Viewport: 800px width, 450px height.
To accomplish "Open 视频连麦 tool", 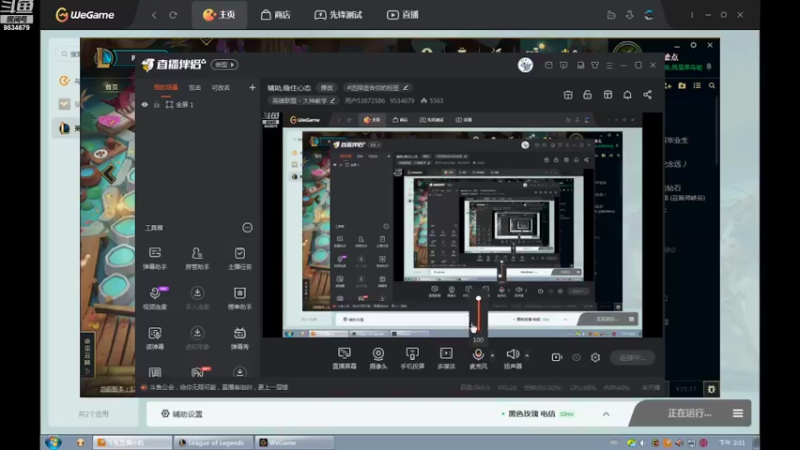I will tap(155, 298).
